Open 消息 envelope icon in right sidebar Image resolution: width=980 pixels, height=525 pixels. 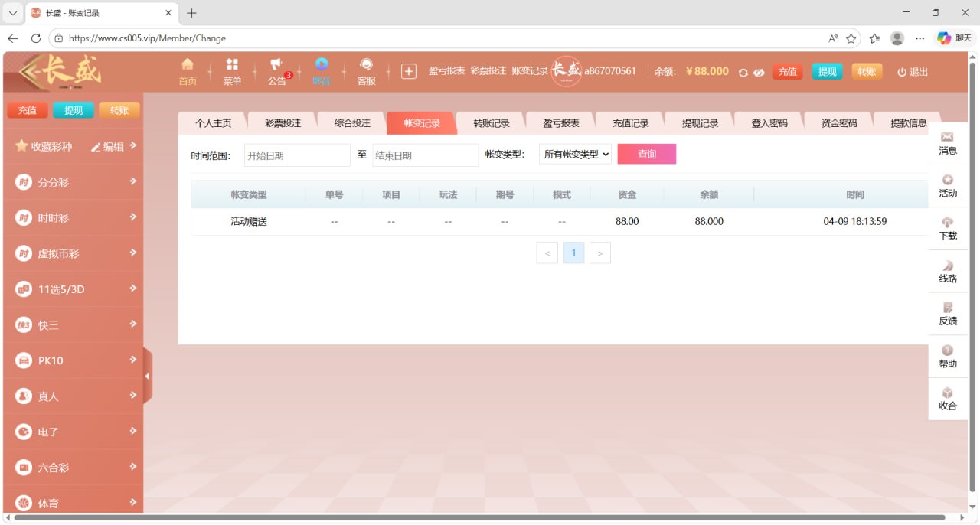tap(948, 137)
